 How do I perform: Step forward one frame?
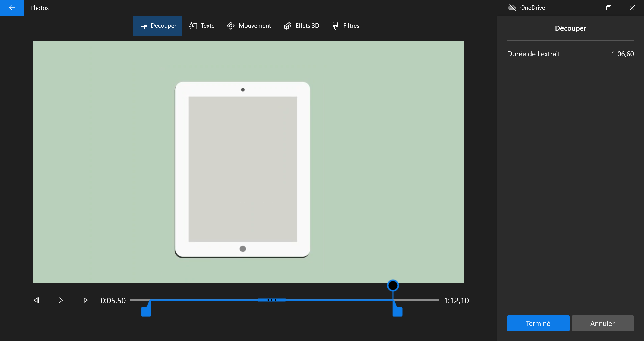click(85, 300)
